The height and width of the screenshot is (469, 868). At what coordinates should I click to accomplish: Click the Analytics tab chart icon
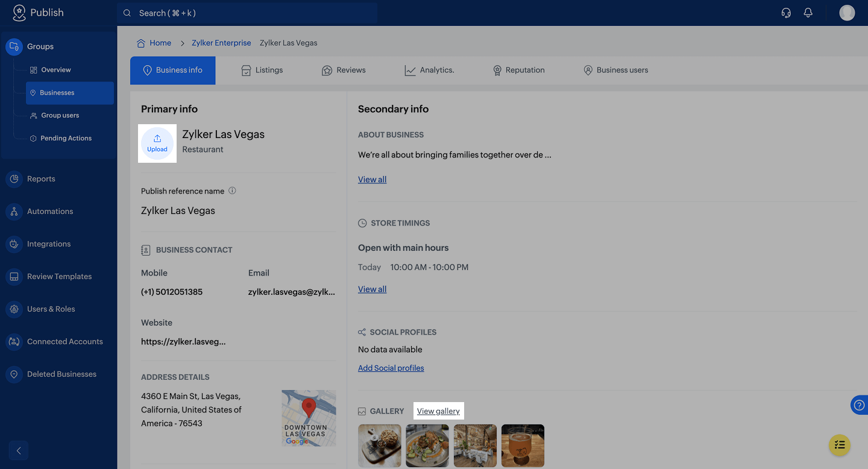pyautogui.click(x=410, y=71)
